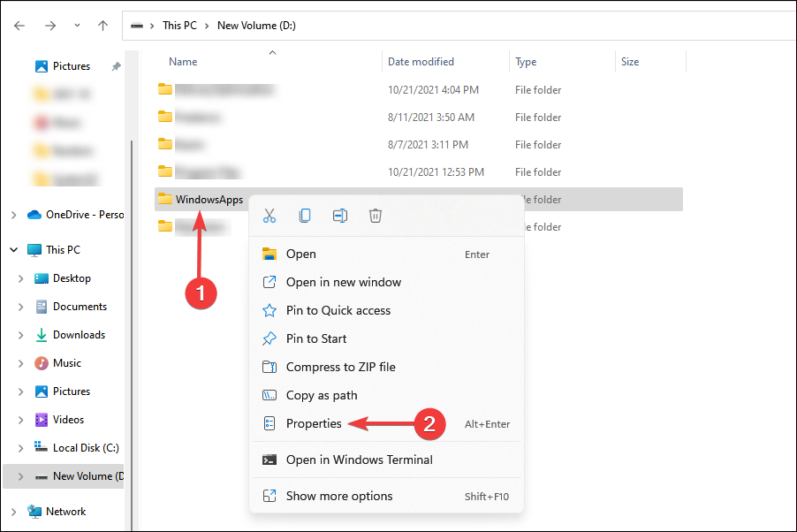The height and width of the screenshot is (532, 797).
Task: Choose Open in new window
Action: tap(386, 282)
